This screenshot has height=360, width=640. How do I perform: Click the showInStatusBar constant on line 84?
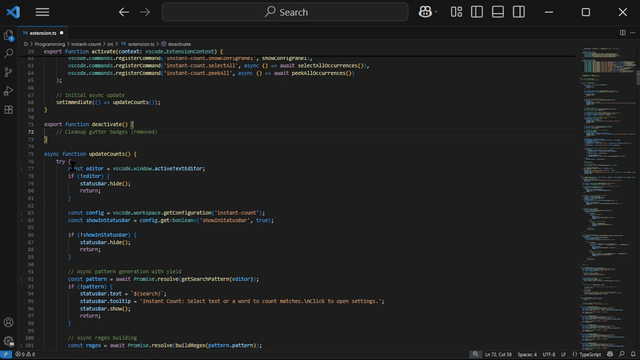tap(108, 220)
